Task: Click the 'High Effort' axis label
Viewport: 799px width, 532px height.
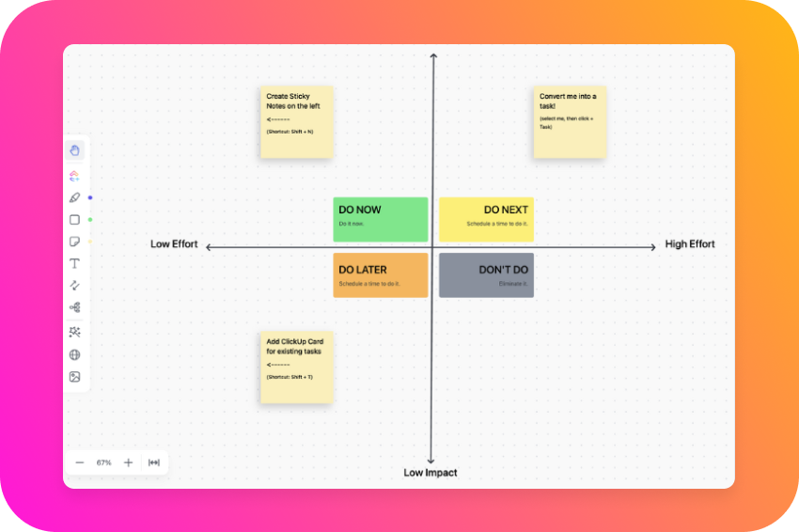Action: [689, 244]
